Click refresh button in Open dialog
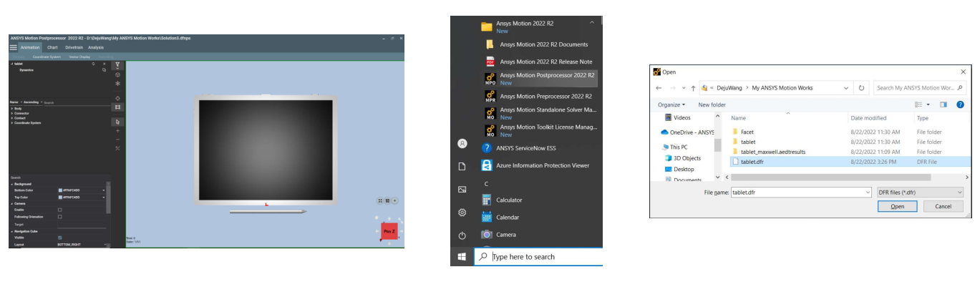This screenshot has width=980, height=282. (862, 87)
